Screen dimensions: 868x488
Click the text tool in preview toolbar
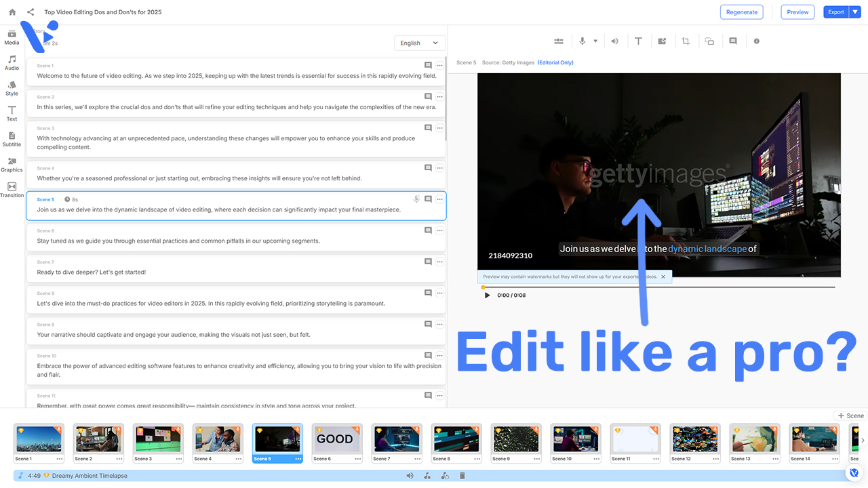[638, 41]
